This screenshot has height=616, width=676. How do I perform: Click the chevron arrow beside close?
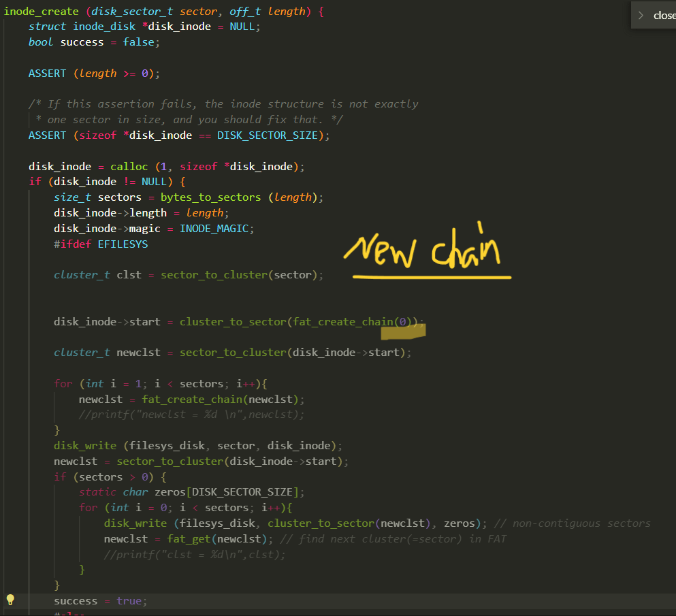click(x=641, y=15)
